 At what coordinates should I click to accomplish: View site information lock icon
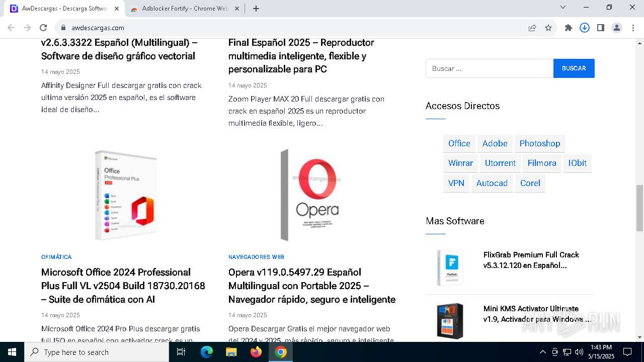pyautogui.click(x=63, y=28)
